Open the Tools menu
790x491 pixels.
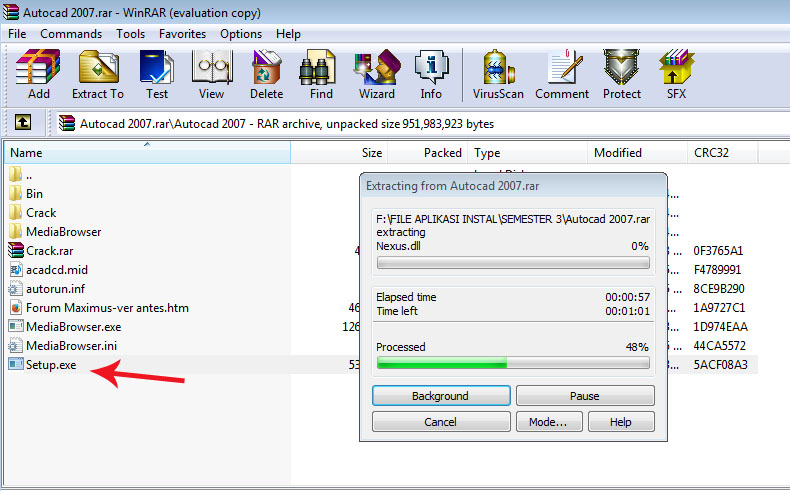tap(130, 34)
